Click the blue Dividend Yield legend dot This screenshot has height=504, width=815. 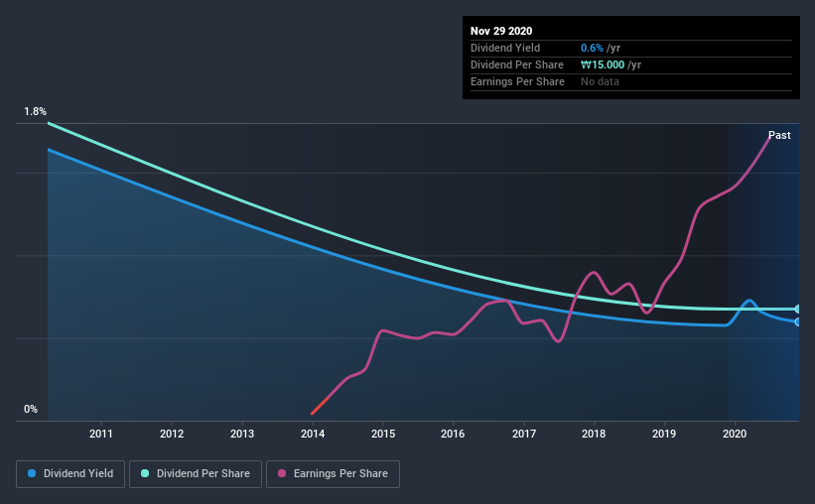[32, 473]
